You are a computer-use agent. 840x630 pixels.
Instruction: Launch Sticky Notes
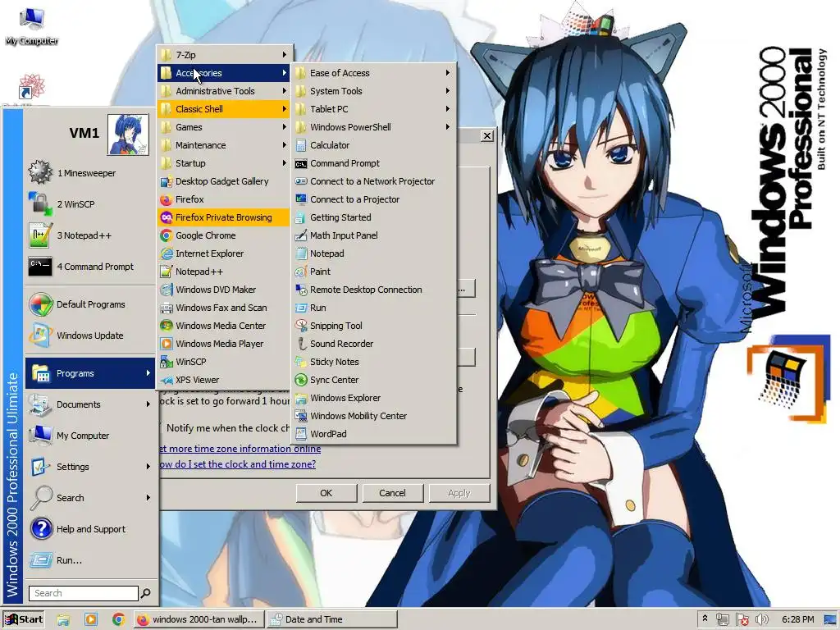pos(373,362)
